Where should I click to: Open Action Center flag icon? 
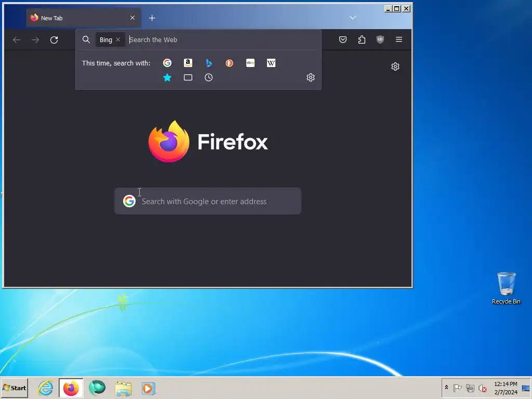click(x=457, y=388)
